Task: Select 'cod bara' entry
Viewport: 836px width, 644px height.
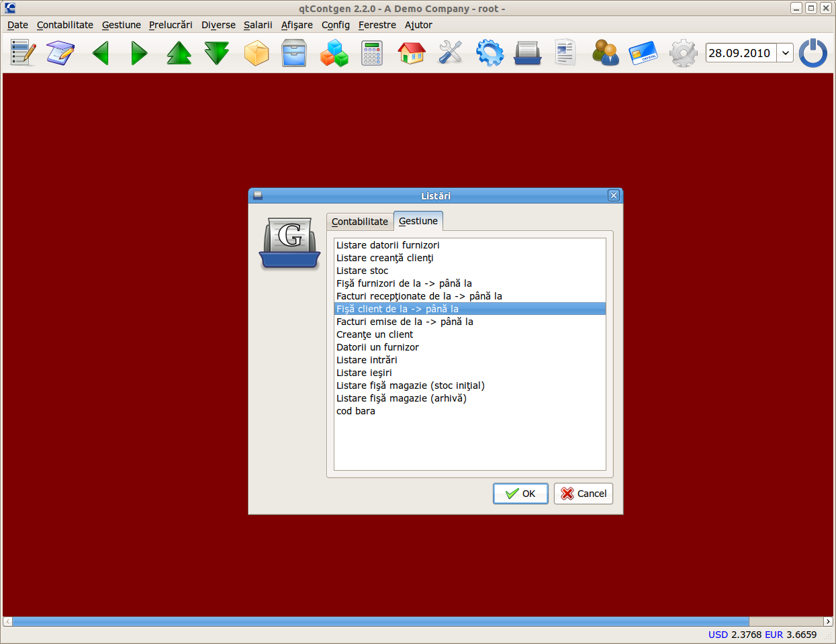Action: coord(470,411)
